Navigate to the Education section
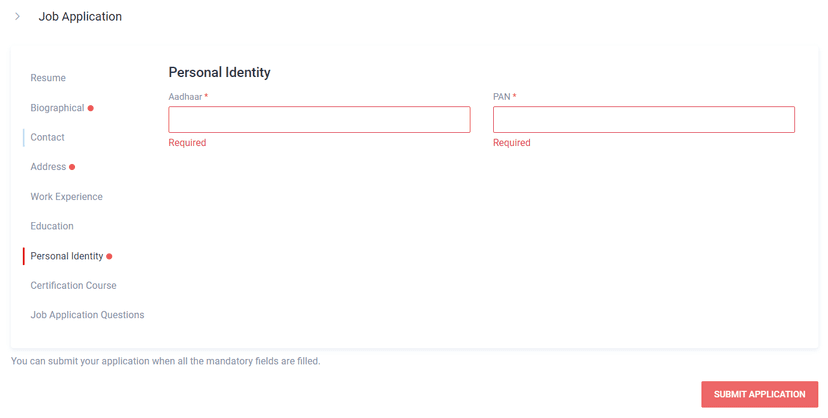The image size is (828, 418). click(52, 226)
